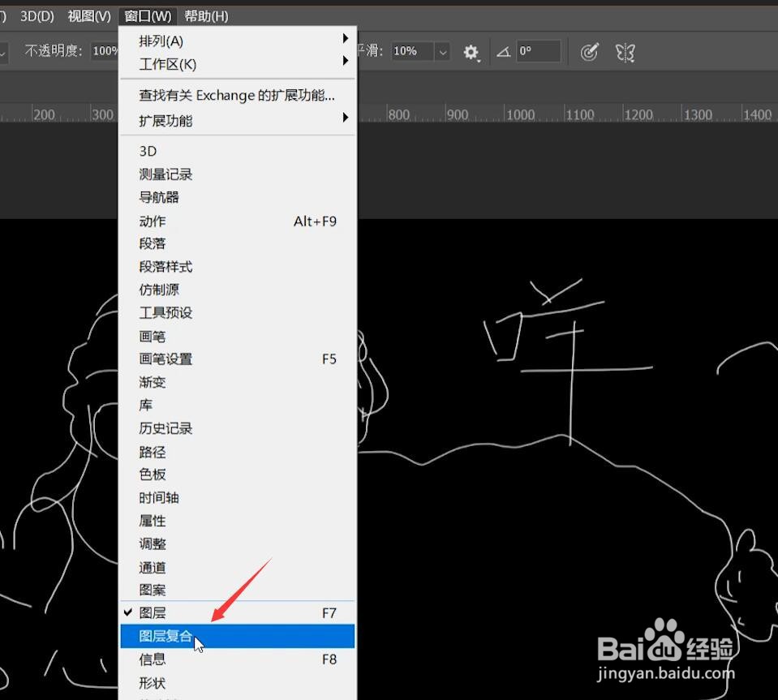The image size is (778, 700).
Task: Open the 3D(D) menu
Action: click(37, 16)
